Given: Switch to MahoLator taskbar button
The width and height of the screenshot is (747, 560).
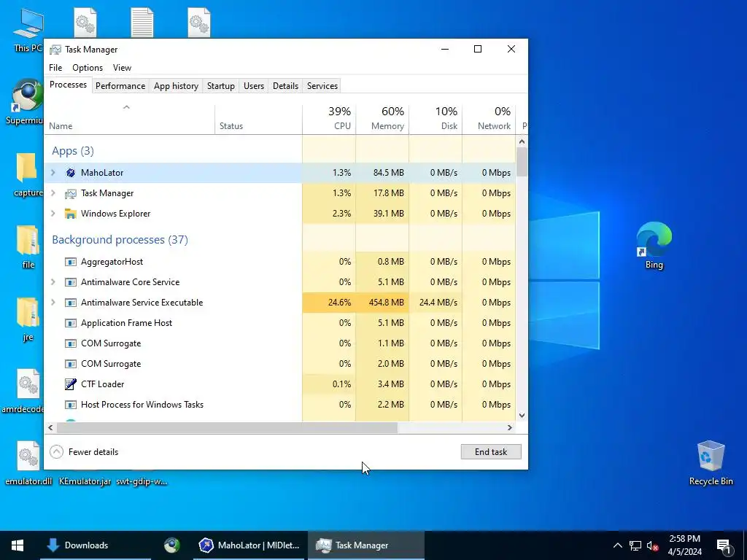Looking at the screenshot, I should [249, 545].
